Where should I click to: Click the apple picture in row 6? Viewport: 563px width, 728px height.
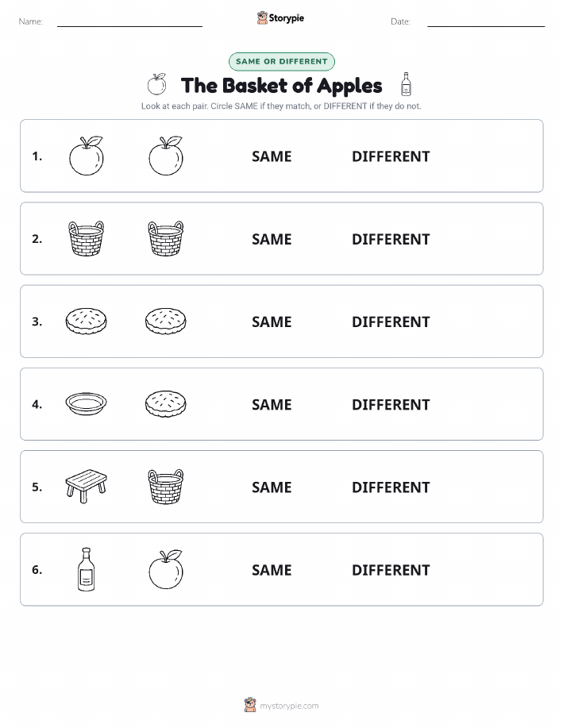166,569
